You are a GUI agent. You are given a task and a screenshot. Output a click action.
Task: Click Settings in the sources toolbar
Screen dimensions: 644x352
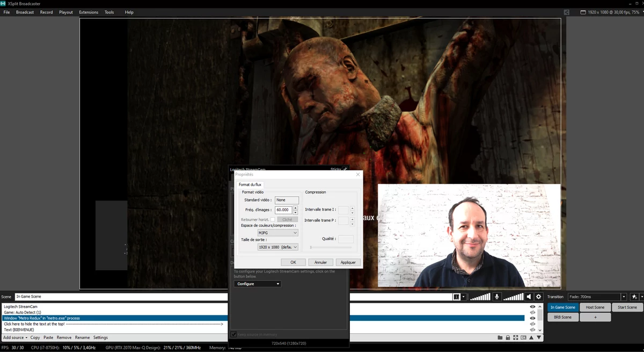pos(100,337)
